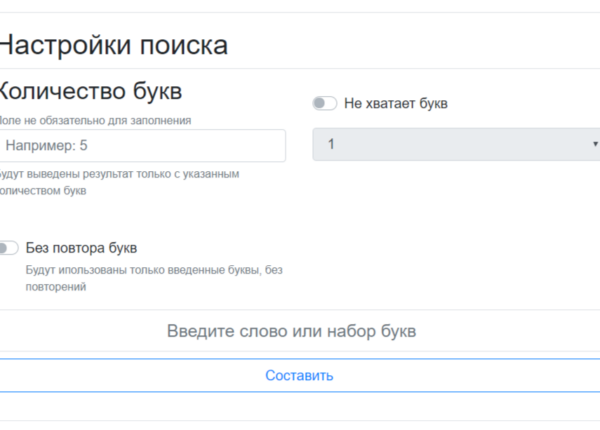Click the hint 'Будут ипользованы только введенные буквы'
Viewport: 600px width, 430px height.
[x=154, y=278]
